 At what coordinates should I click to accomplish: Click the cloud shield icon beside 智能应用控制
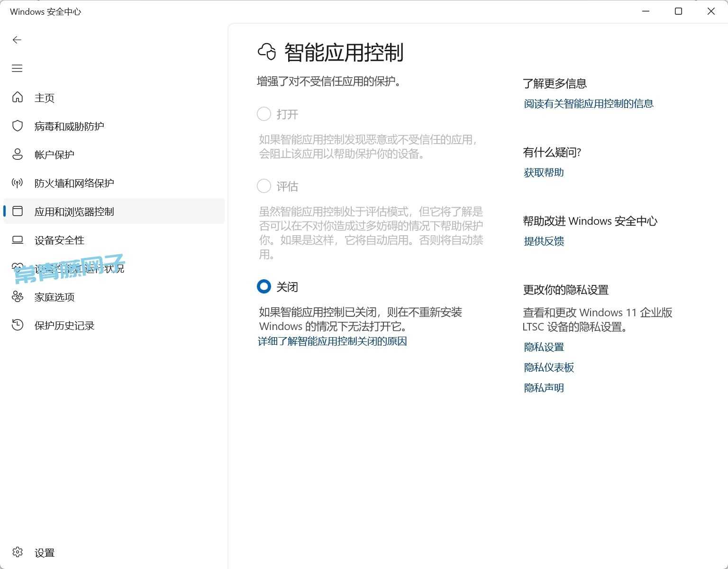click(266, 52)
